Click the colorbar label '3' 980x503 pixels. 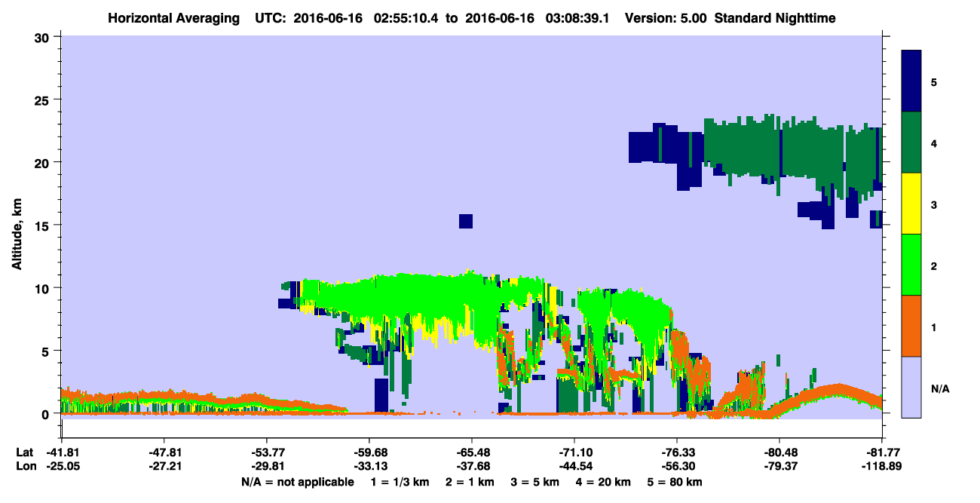coord(935,204)
